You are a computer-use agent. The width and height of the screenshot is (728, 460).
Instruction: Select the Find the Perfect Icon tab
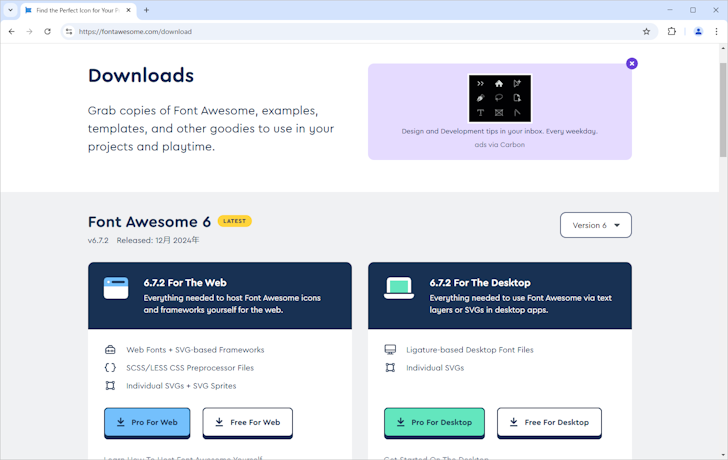pos(78,10)
